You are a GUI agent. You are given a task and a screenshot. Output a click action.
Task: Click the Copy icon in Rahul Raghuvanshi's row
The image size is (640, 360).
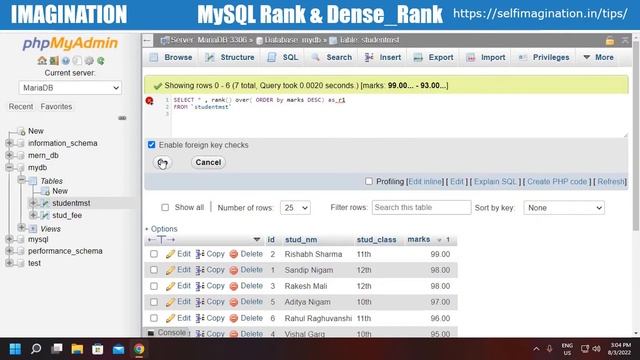point(200,318)
